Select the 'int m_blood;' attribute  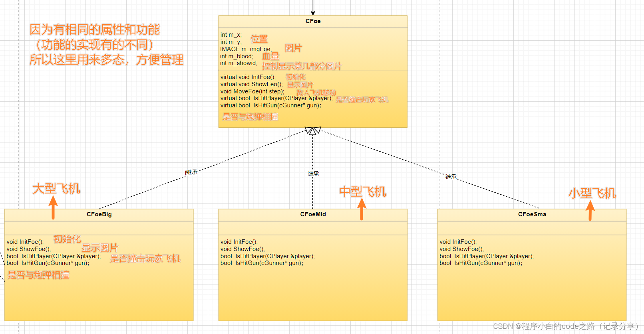(237, 56)
